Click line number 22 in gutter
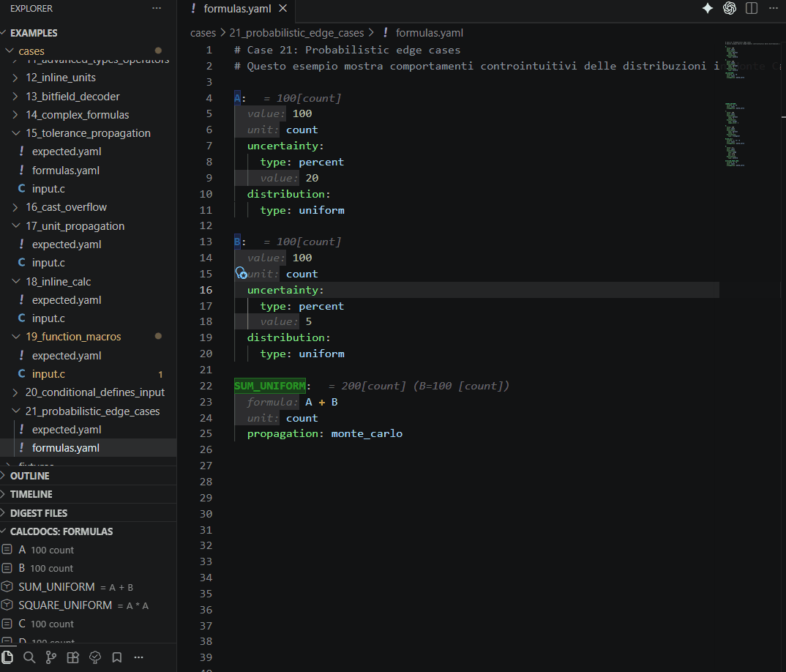 click(x=206, y=386)
